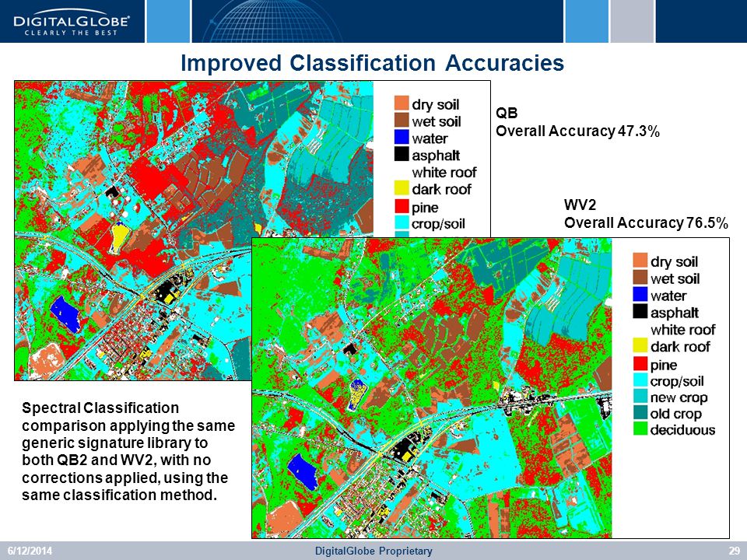Click the blue water swatch in WV2 legend
This screenshot has width=747, height=560.
[640, 294]
